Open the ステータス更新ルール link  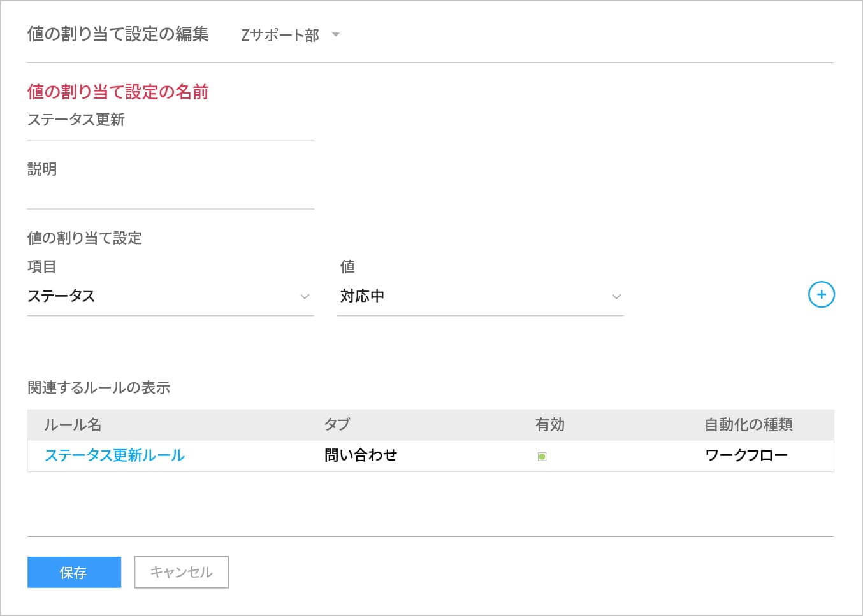pyautogui.click(x=115, y=455)
